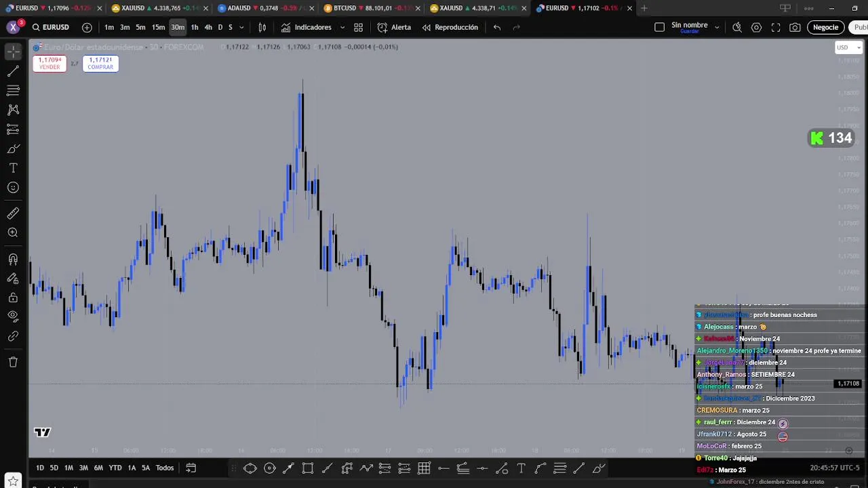Image resolution: width=868 pixels, height=488 pixels.
Task: Select the 4h timeframe
Action: point(208,27)
